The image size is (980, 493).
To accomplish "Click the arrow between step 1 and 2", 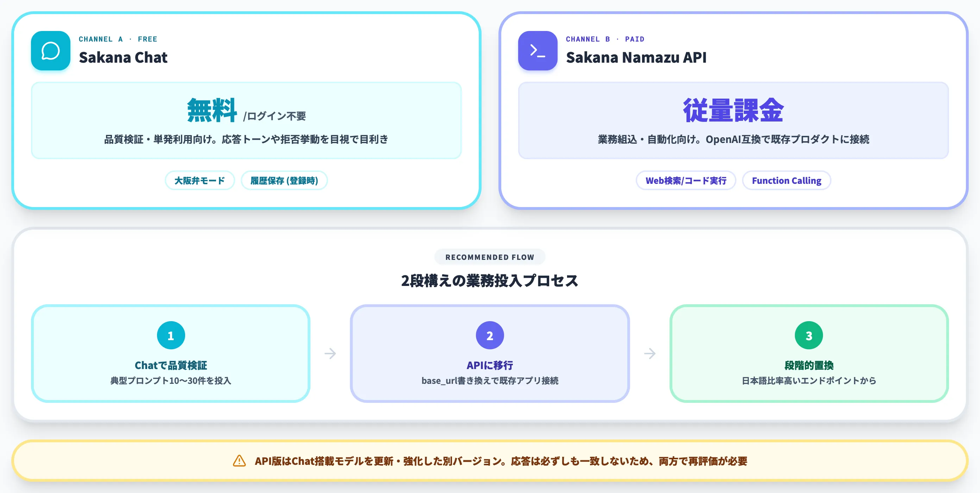I will pos(330,353).
